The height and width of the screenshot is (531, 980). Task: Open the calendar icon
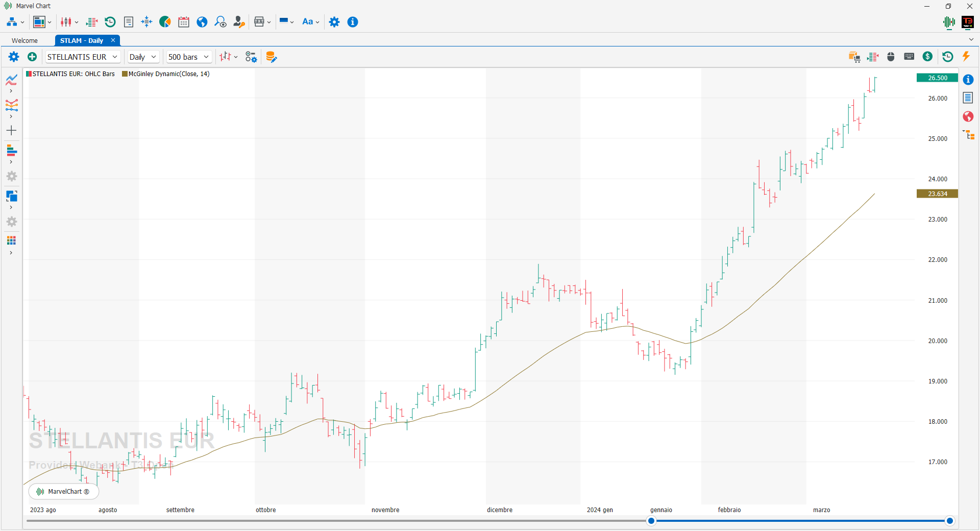pyautogui.click(x=184, y=22)
